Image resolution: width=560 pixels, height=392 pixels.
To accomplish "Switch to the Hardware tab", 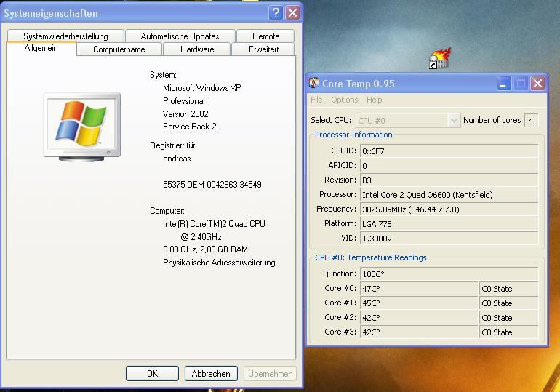I will tap(197, 49).
